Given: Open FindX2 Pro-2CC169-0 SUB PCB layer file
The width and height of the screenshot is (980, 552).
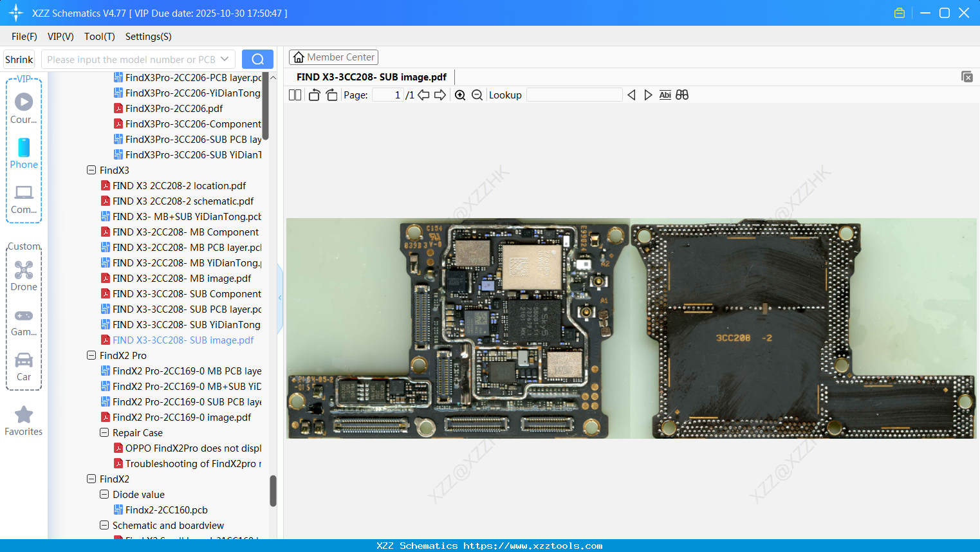Looking at the screenshot, I should [181, 402].
